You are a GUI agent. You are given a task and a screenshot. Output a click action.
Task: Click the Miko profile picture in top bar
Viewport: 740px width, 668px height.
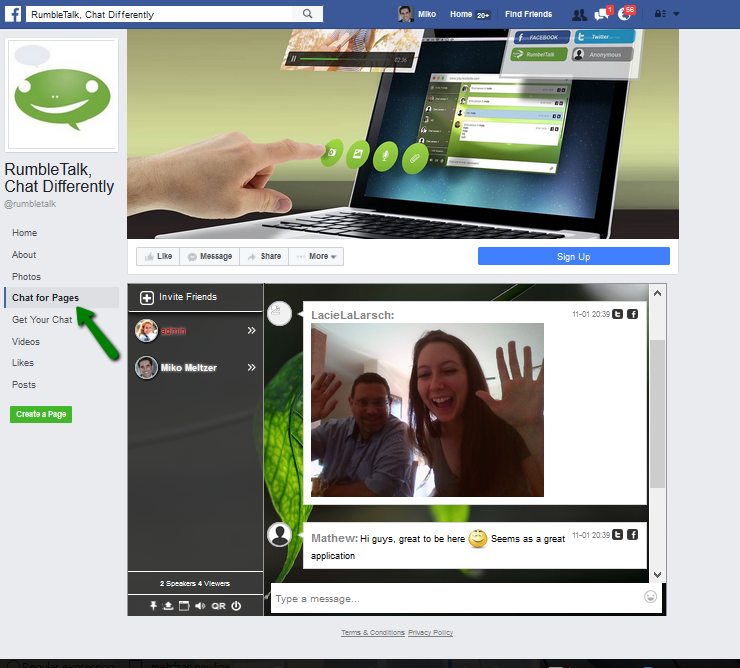click(405, 14)
